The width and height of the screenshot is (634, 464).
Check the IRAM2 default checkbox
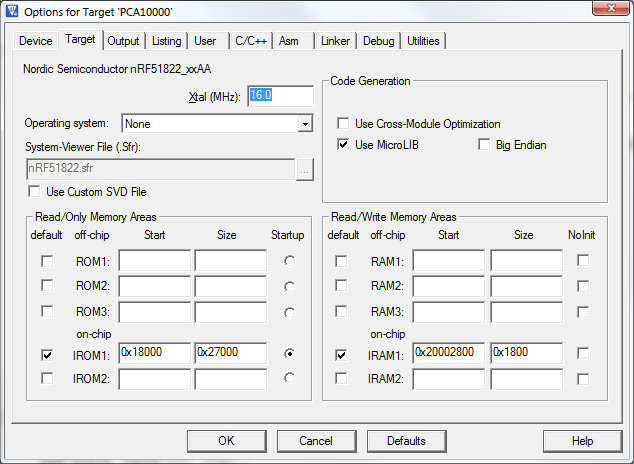(x=341, y=378)
